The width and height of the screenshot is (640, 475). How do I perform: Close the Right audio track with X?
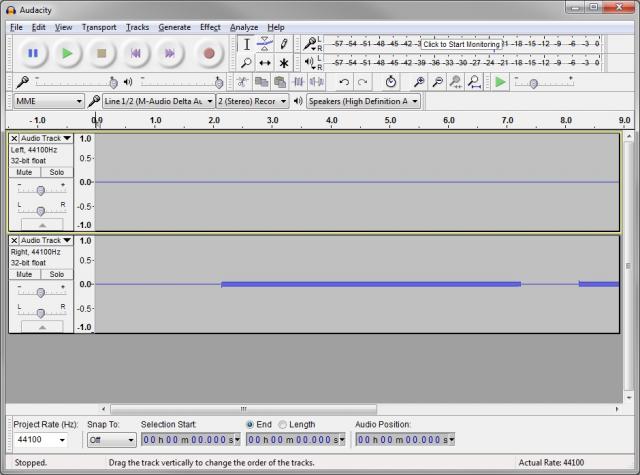point(14,240)
